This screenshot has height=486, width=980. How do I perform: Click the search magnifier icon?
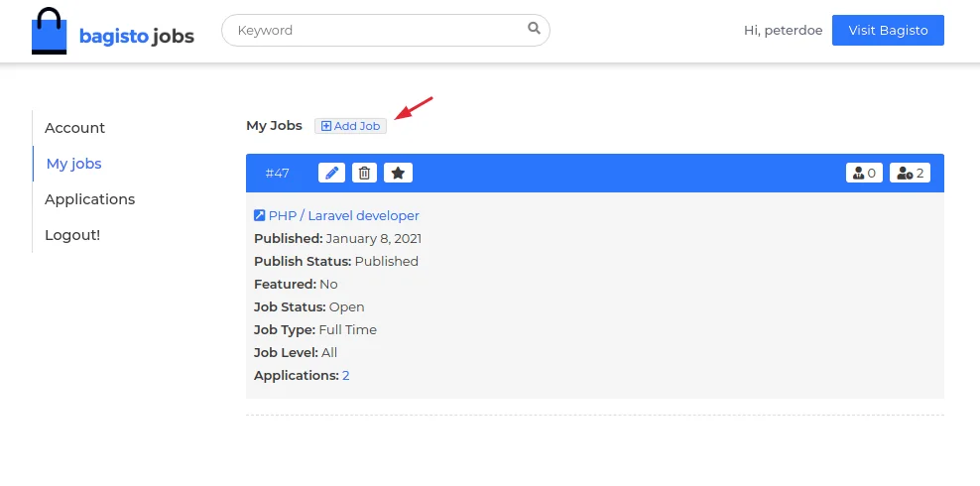pyautogui.click(x=534, y=28)
